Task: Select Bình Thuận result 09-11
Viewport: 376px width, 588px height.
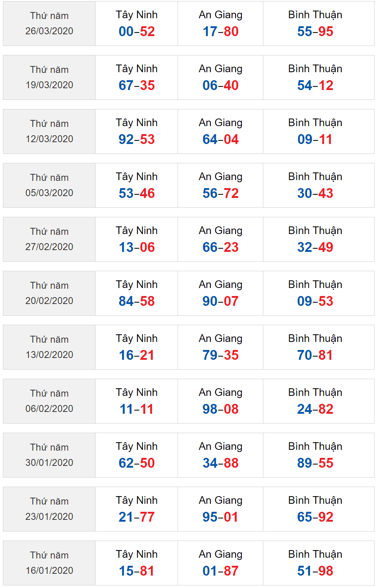Action: [315, 139]
